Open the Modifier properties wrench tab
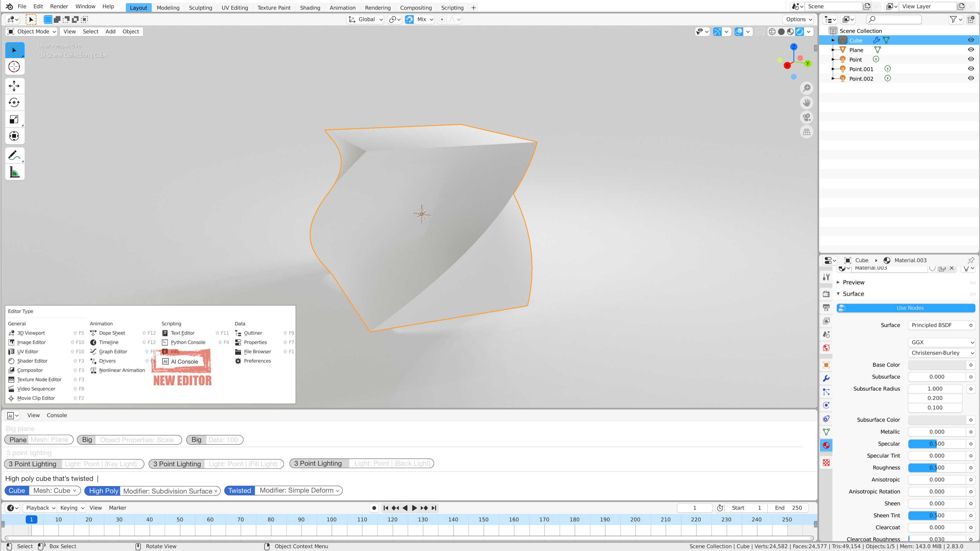980x551 pixels. click(x=826, y=378)
